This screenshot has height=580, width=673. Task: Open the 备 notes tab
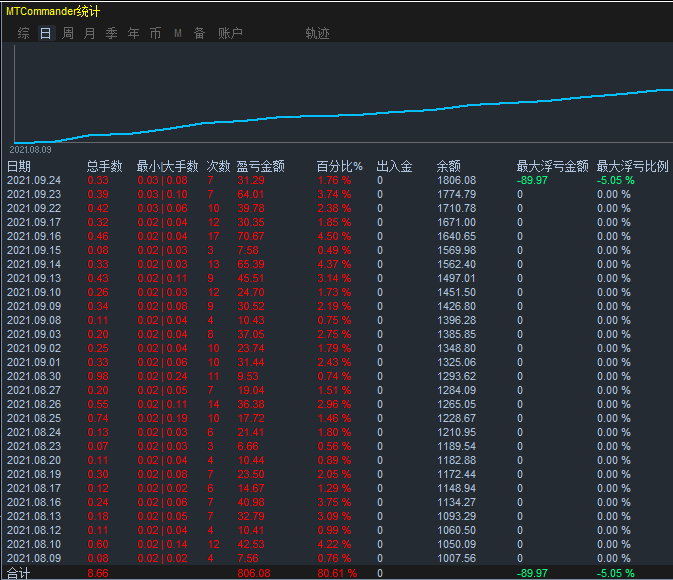(199, 33)
